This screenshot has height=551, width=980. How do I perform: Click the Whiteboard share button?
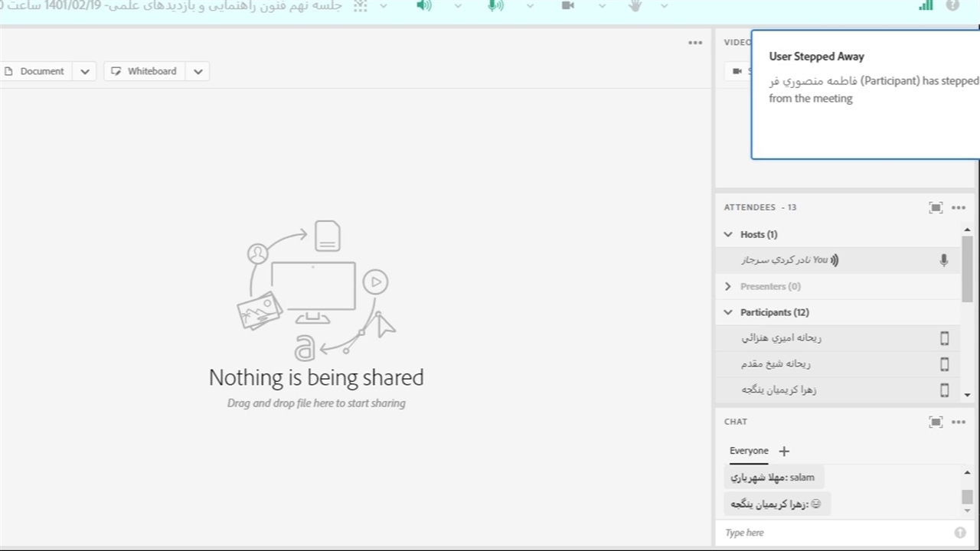[x=145, y=71]
